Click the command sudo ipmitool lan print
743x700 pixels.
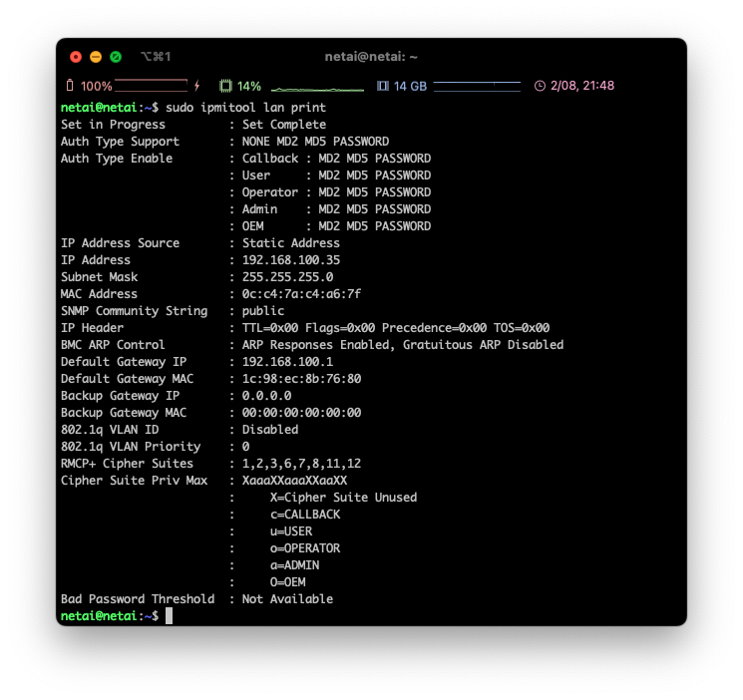click(246, 108)
